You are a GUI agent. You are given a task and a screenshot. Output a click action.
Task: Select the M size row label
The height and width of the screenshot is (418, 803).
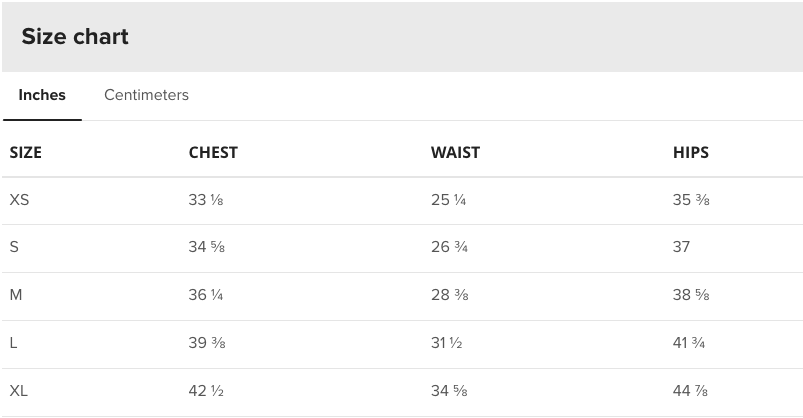[16, 295]
